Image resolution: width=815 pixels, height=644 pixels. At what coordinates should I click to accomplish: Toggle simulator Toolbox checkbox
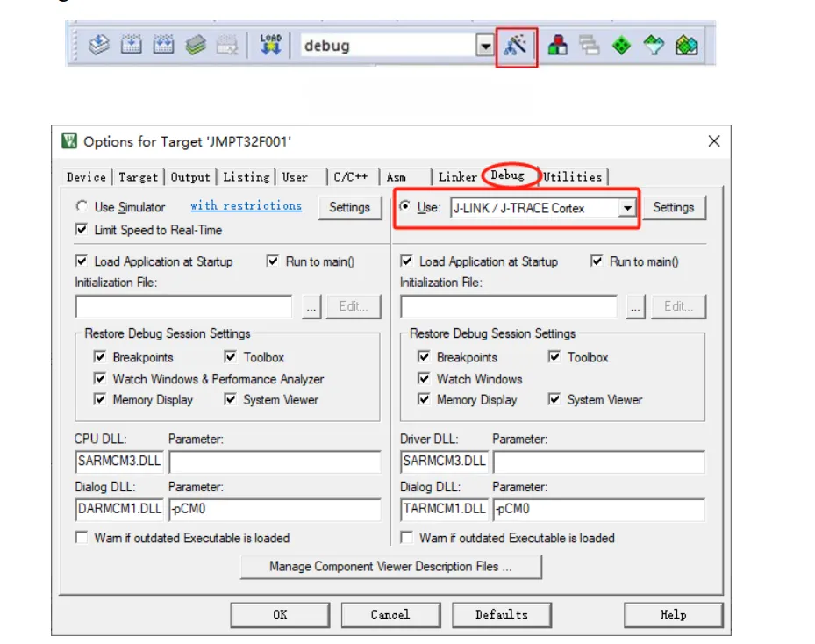[230, 356]
